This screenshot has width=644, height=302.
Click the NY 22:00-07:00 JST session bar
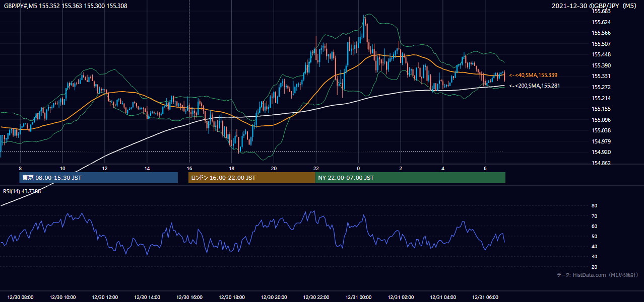[410, 178]
